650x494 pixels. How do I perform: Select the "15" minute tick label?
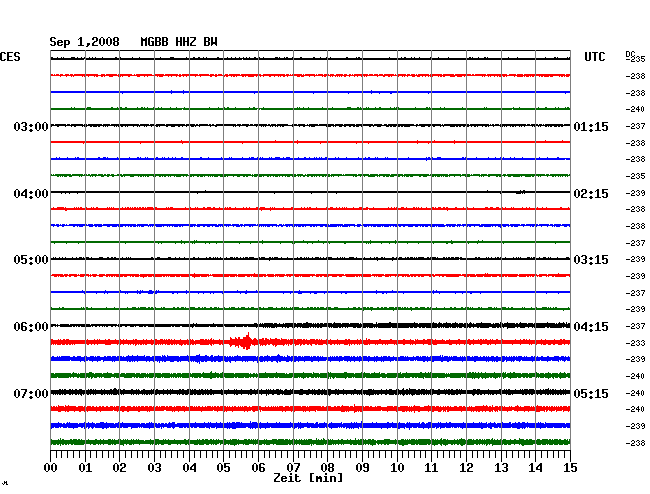click(570, 468)
